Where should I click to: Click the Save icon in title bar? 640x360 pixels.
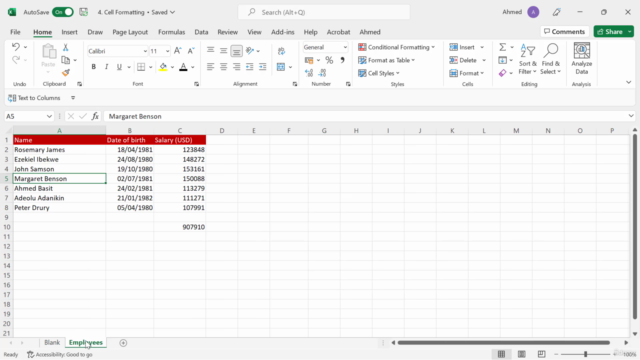pos(84,12)
